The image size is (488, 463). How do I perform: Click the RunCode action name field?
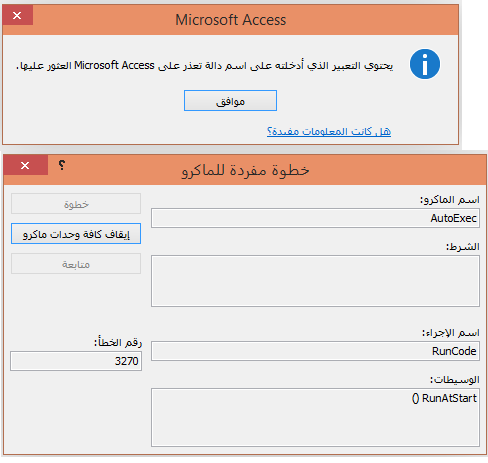click(x=315, y=351)
